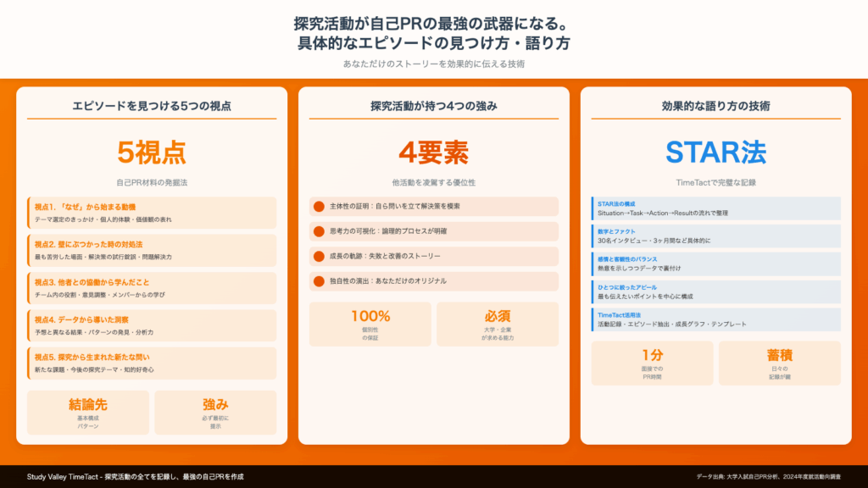Click the 1分 面接でのPR時間 box
The height and width of the screenshot is (488, 868).
tap(652, 363)
